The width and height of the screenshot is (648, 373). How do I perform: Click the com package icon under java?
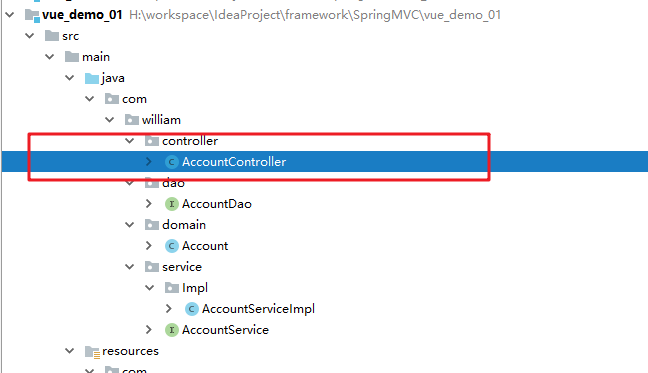click(112, 99)
